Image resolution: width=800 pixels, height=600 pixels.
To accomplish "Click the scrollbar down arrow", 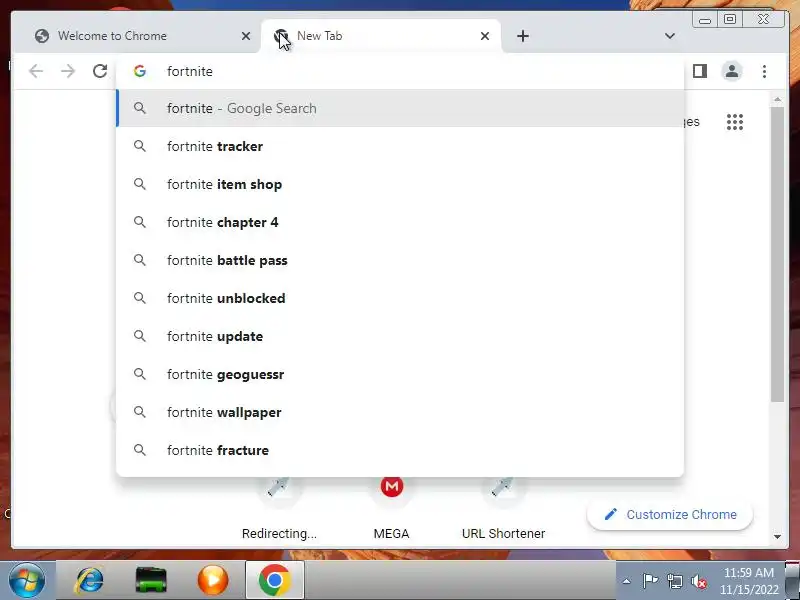I will tap(777, 536).
